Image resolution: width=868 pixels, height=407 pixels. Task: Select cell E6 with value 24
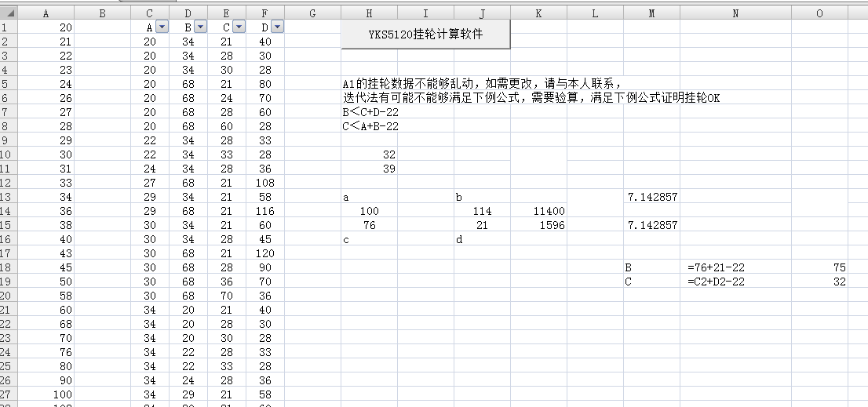pos(226,98)
